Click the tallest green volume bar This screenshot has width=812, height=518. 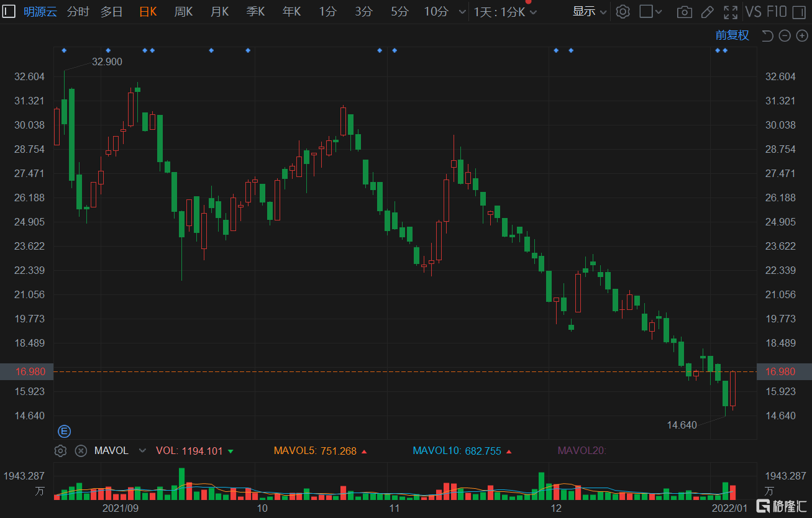click(x=182, y=484)
